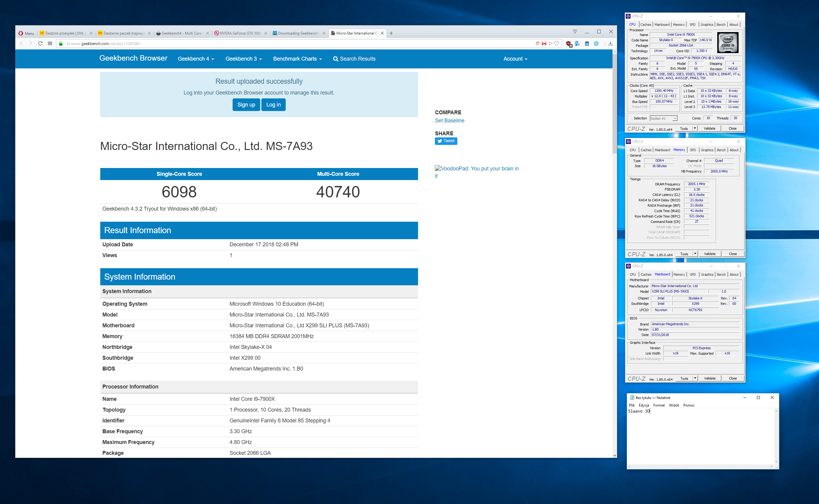
Task: Click in the Notepad text area
Action: (701, 437)
